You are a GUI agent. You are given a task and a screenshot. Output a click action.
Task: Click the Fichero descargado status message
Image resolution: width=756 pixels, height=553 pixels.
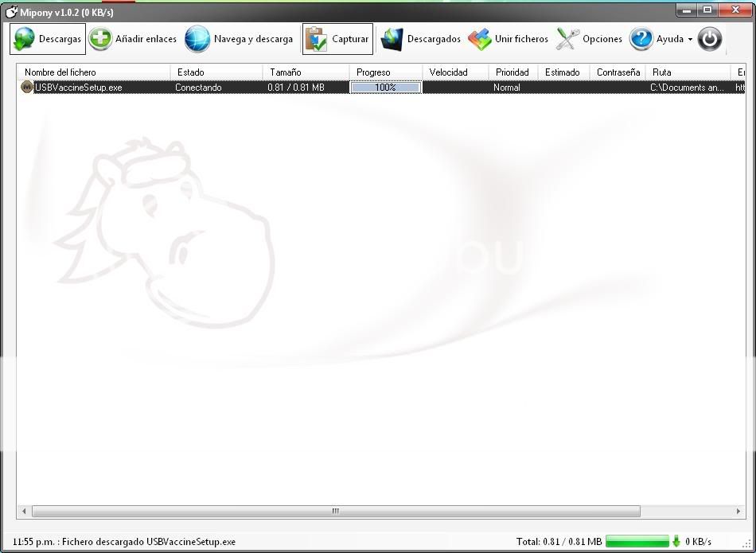click(x=124, y=541)
